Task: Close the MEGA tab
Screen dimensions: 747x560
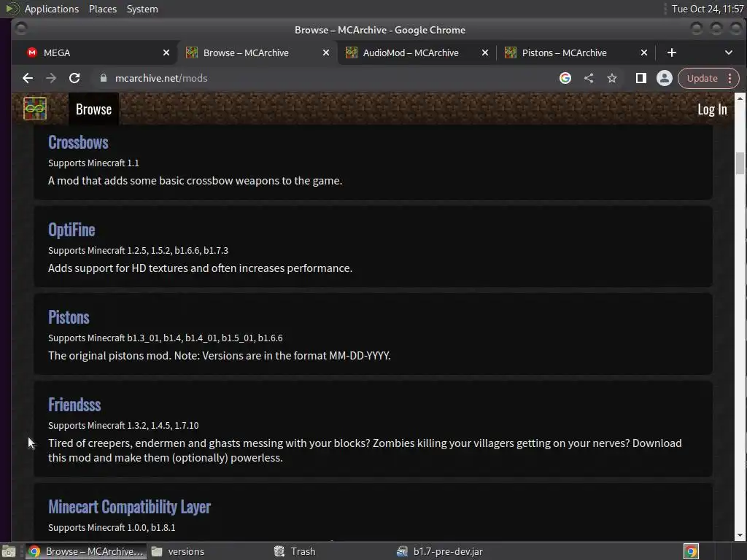Action: click(x=166, y=52)
